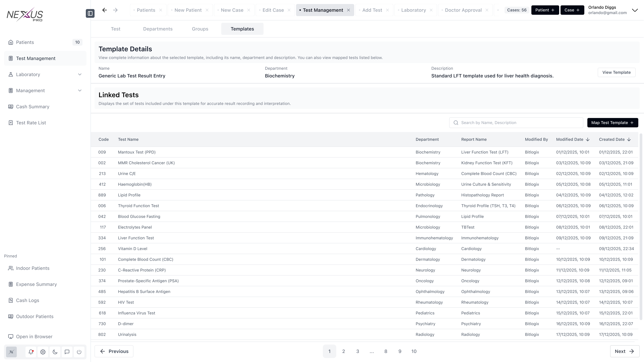The width and height of the screenshot is (644, 362).
Task: Go to Patients in sidebar
Action: click(45, 42)
